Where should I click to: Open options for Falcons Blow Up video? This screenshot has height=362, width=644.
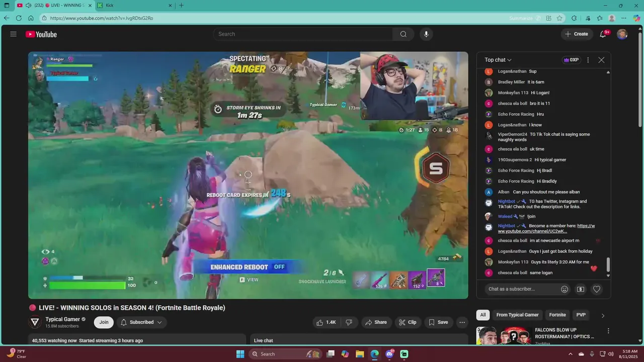click(x=608, y=331)
